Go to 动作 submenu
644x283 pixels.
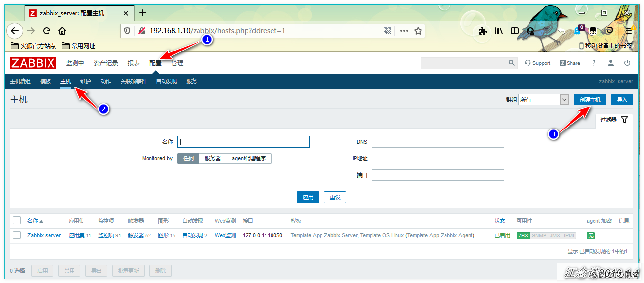(105, 81)
